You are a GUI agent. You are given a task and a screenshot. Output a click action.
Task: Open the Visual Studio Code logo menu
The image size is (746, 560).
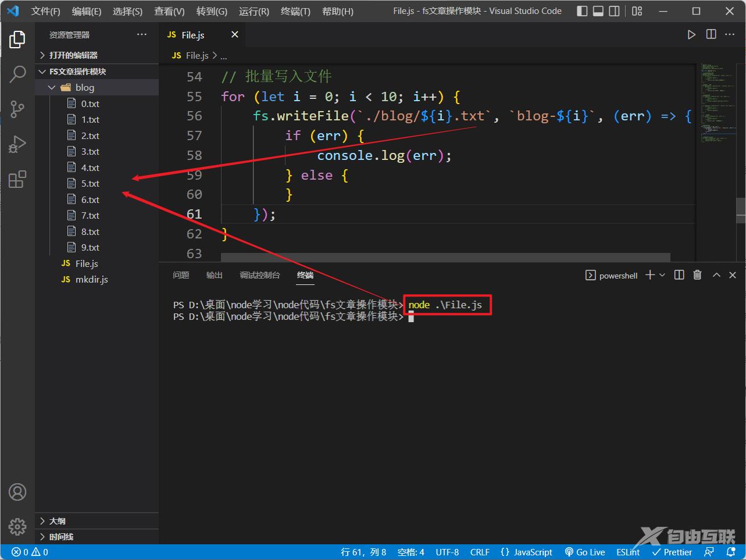13,11
